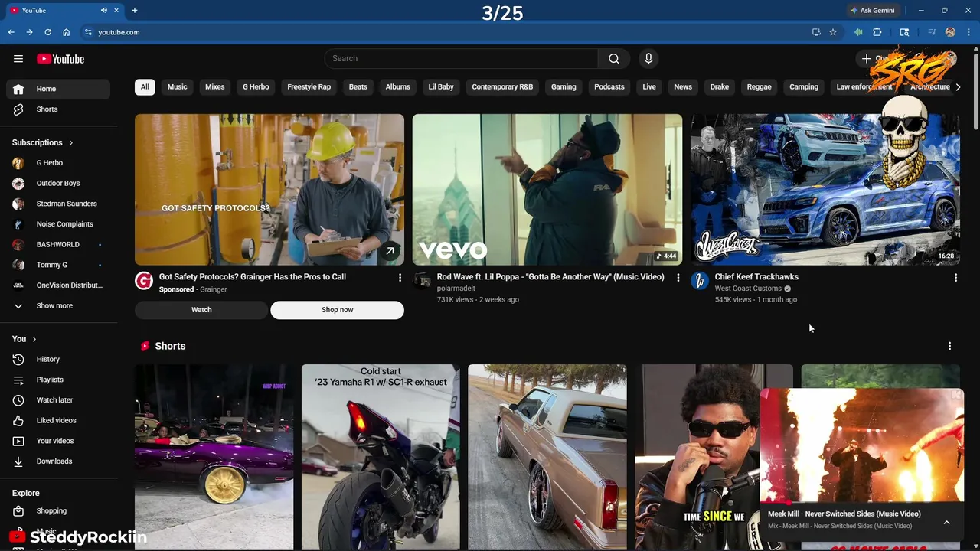Viewport: 980px width, 551px height.
Task: Open the Rod Wave vevo video thumbnail
Action: [547, 189]
